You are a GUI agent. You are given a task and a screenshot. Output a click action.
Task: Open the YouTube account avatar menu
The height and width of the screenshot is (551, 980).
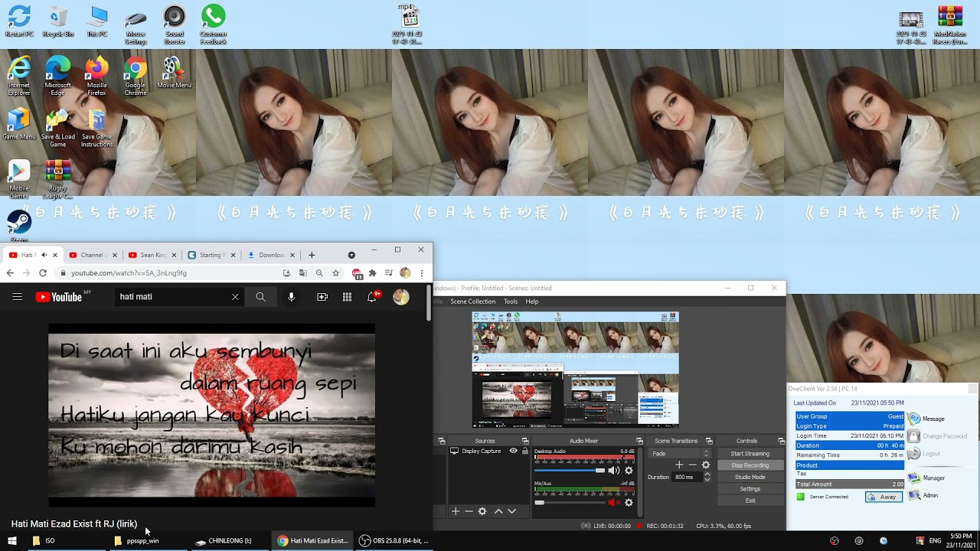(401, 297)
